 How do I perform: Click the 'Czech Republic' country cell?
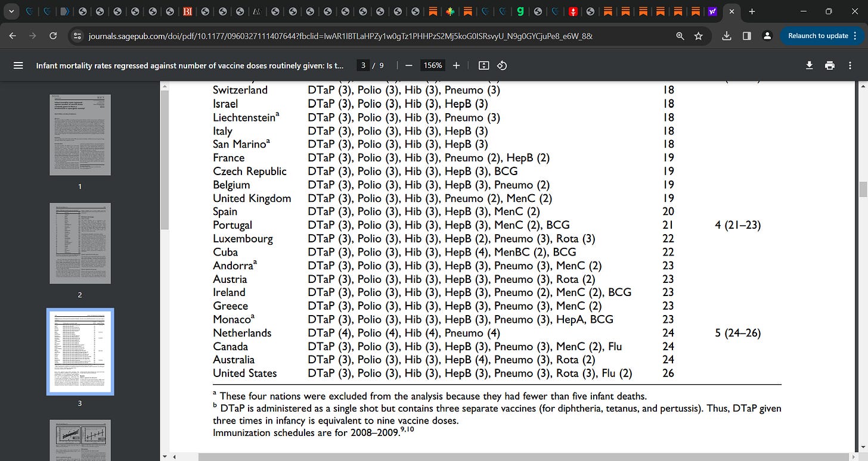click(250, 172)
